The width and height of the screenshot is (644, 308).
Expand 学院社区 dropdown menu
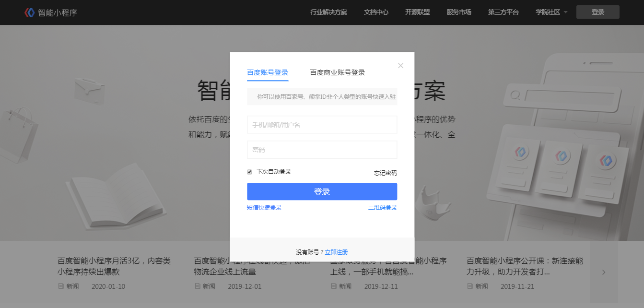551,12
